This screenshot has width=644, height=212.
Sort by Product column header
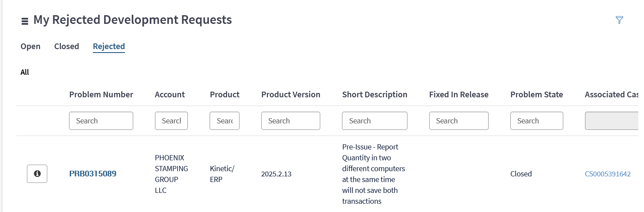[225, 94]
